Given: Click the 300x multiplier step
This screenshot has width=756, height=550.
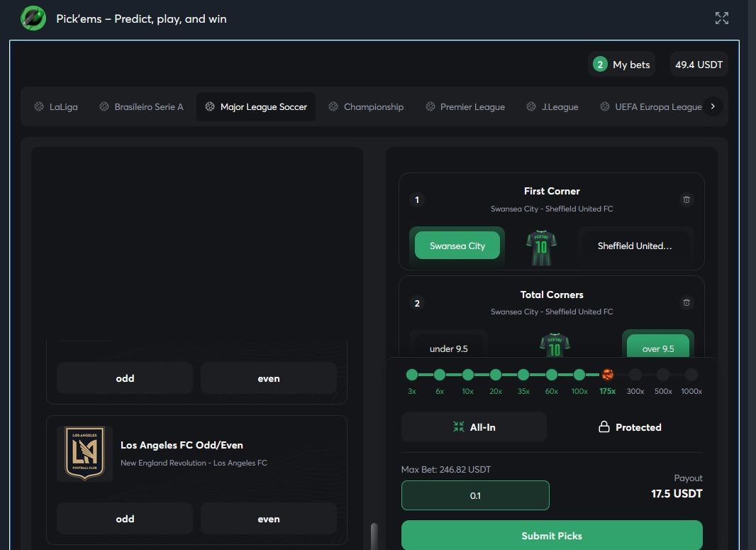Looking at the screenshot, I should [x=635, y=375].
